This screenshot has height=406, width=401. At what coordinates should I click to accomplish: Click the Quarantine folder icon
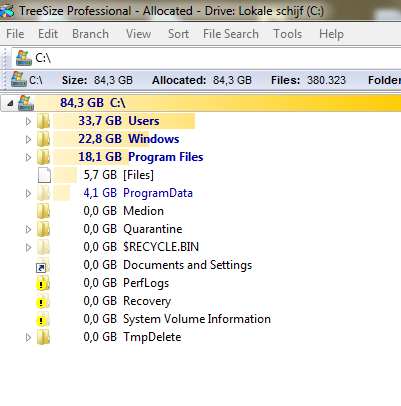43,229
